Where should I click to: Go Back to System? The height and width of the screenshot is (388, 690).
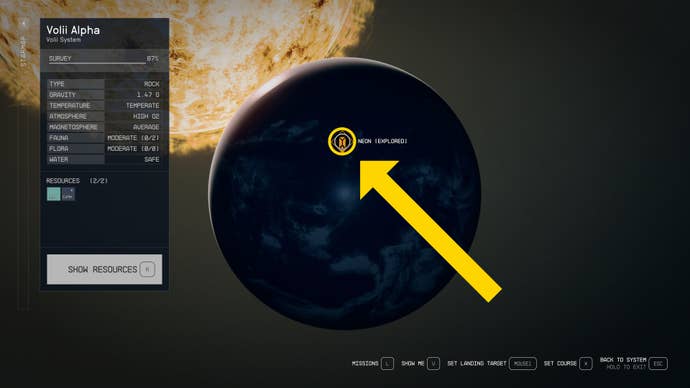coord(623,360)
